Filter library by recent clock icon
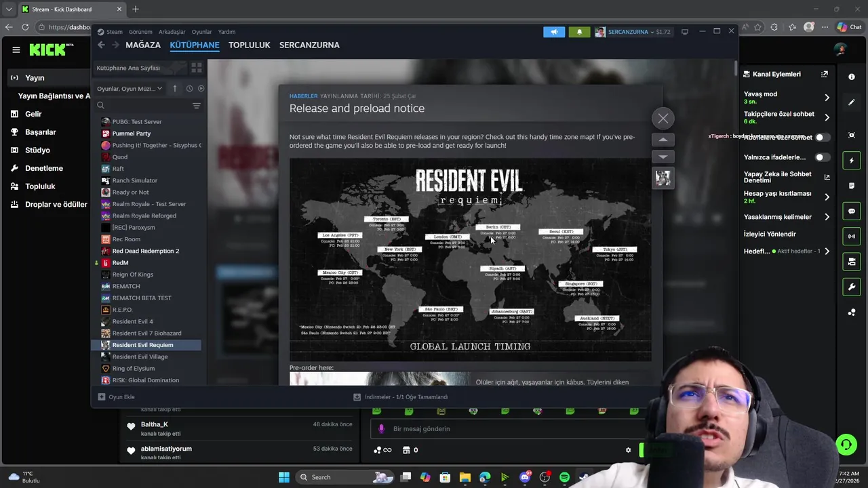 click(189, 89)
